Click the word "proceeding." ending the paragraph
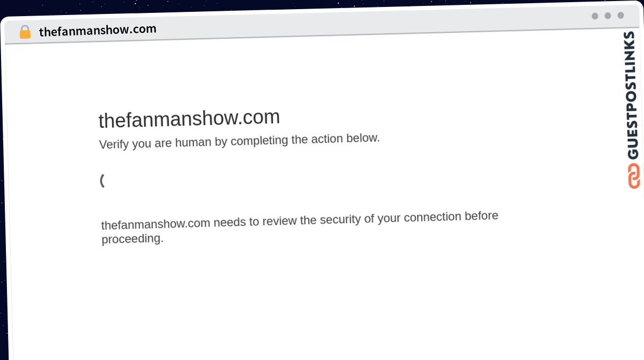The width and height of the screenshot is (644, 360). 132,239
